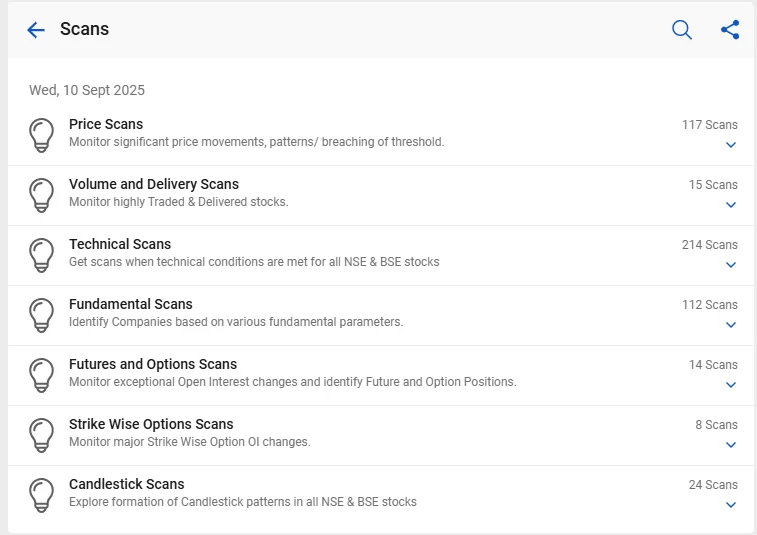Click the lightbulb icon beside Candlestick Scans

pos(42,495)
